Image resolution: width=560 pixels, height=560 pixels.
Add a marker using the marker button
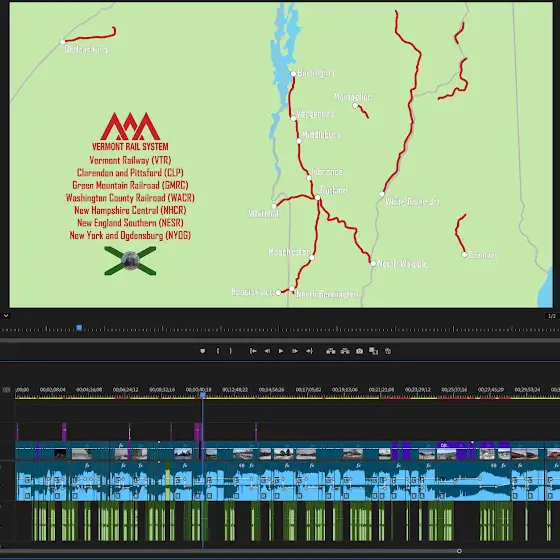202,351
